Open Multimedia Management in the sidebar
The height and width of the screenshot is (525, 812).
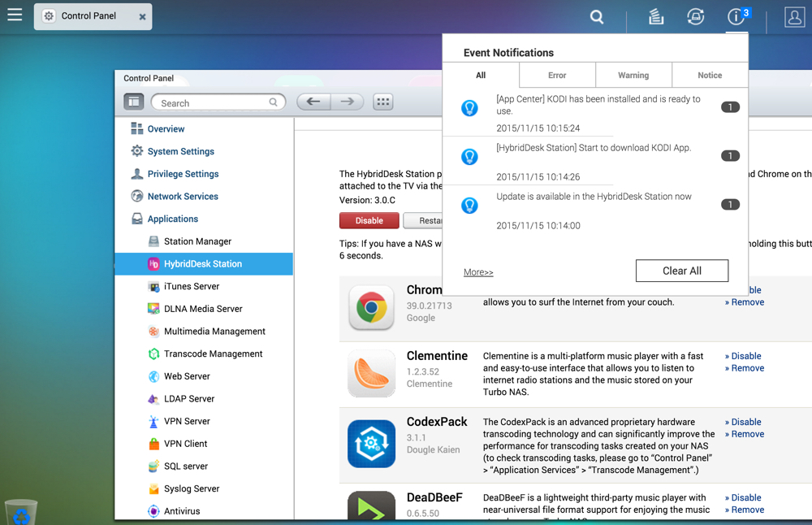[204, 331]
